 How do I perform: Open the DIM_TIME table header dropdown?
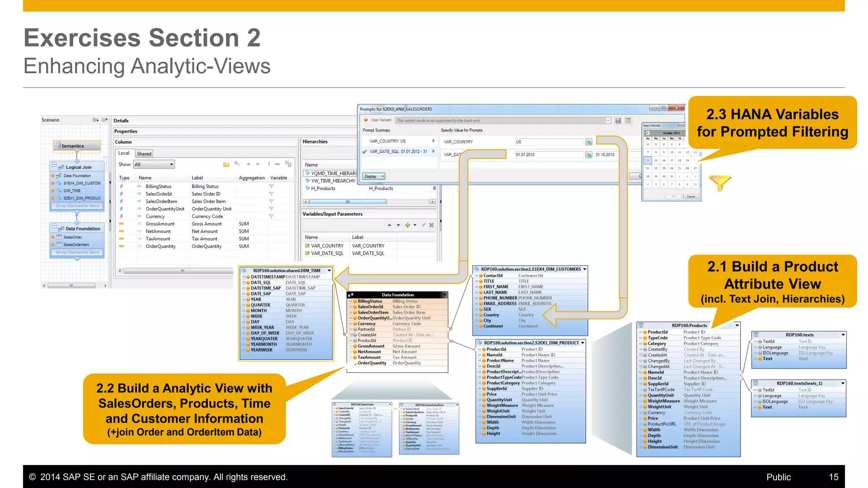click(329, 270)
